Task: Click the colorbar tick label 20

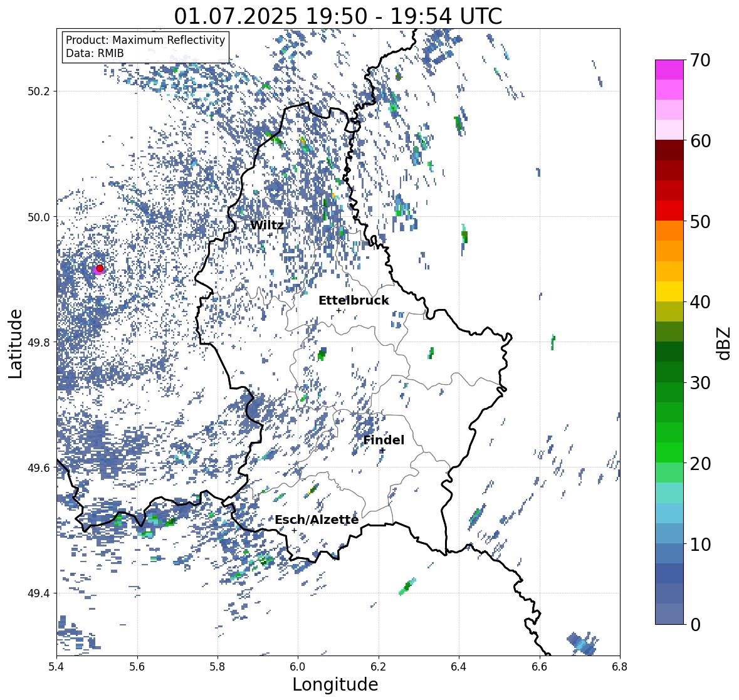Action: tap(700, 464)
